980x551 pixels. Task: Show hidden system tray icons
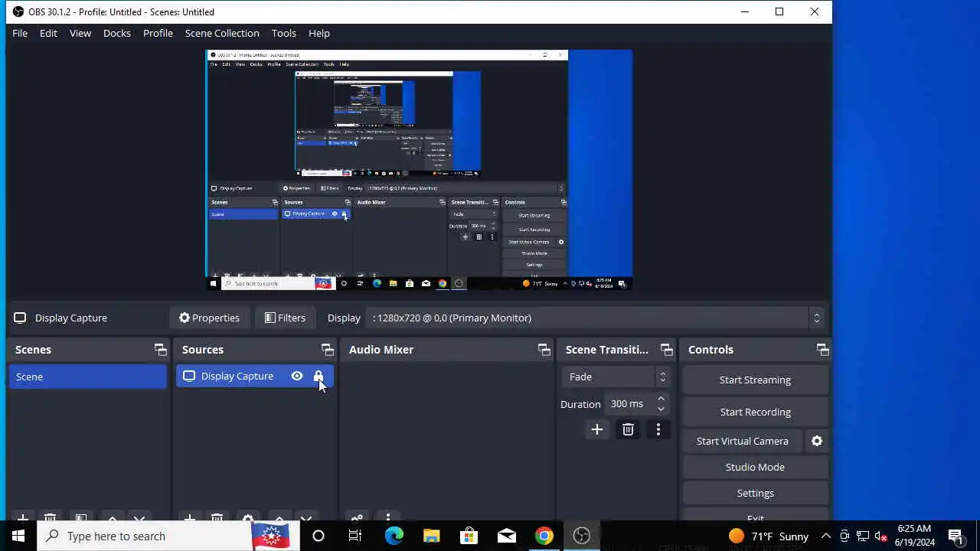point(825,536)
